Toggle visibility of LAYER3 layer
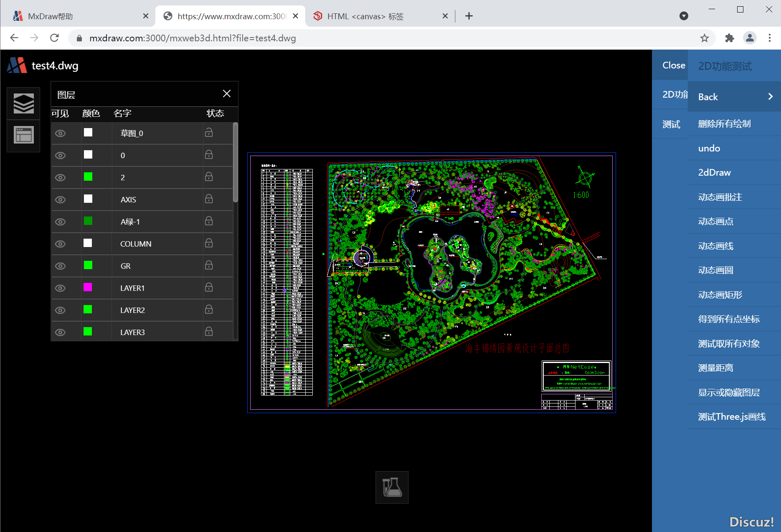The height and width of the screenshot is (532, 781). pos(61,333)
